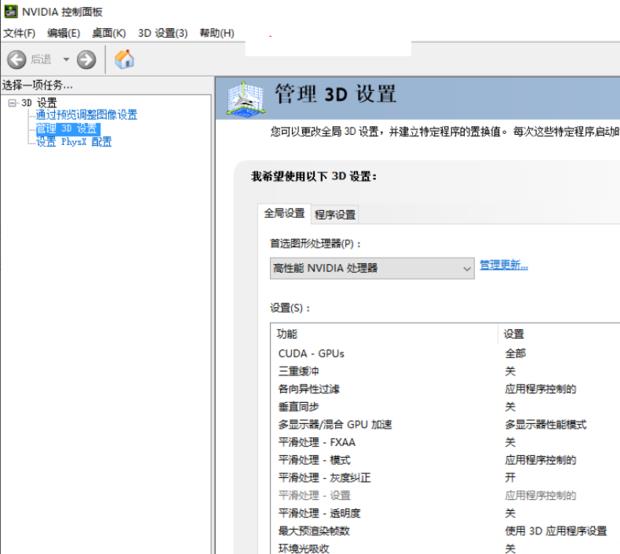Click the Back arrow navigation icon
The width and height of the screenshot is (620, 554).
click(x=16, y=60)
